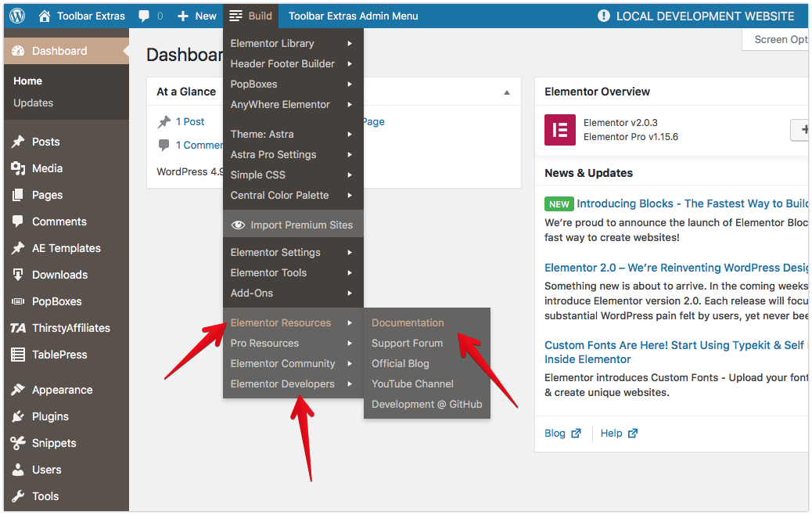This screenshot has height=515, width=812.
Task: Click the Snippets scissors icon
Action: (x=18, y=443)
